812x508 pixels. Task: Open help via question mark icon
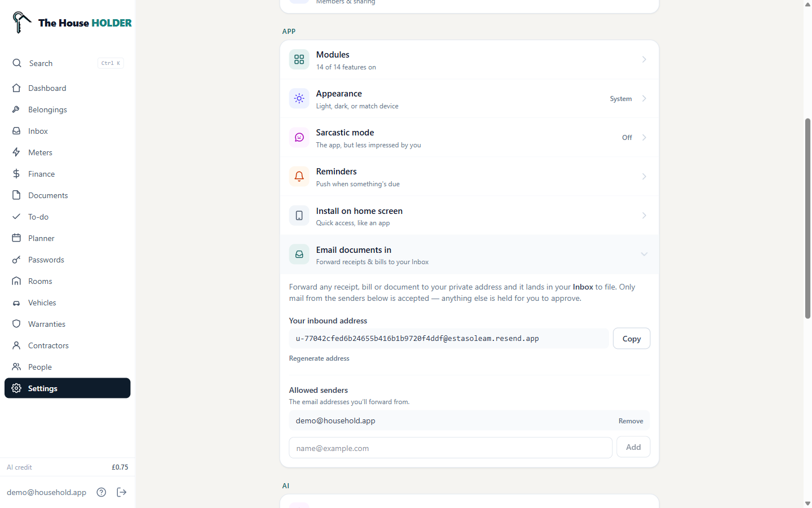pyautogui.click(x=101, y=492)
